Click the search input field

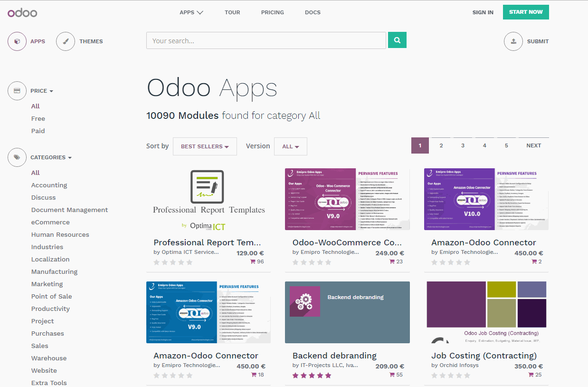pyautogui.click(x=266, y=40)
